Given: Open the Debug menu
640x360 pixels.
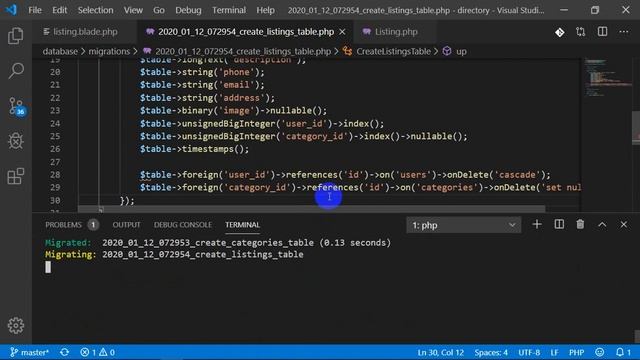Looking at the screenshot, I should [188, 10].
